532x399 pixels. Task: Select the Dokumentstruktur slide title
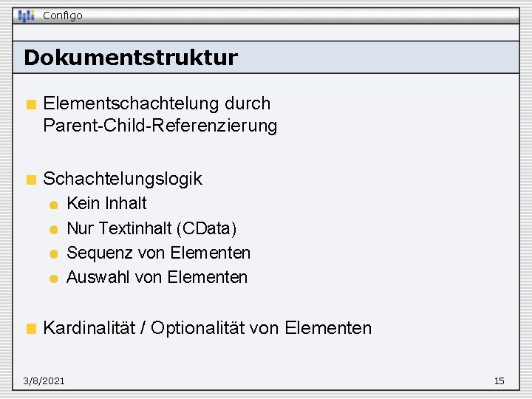(x=131, y=58)
